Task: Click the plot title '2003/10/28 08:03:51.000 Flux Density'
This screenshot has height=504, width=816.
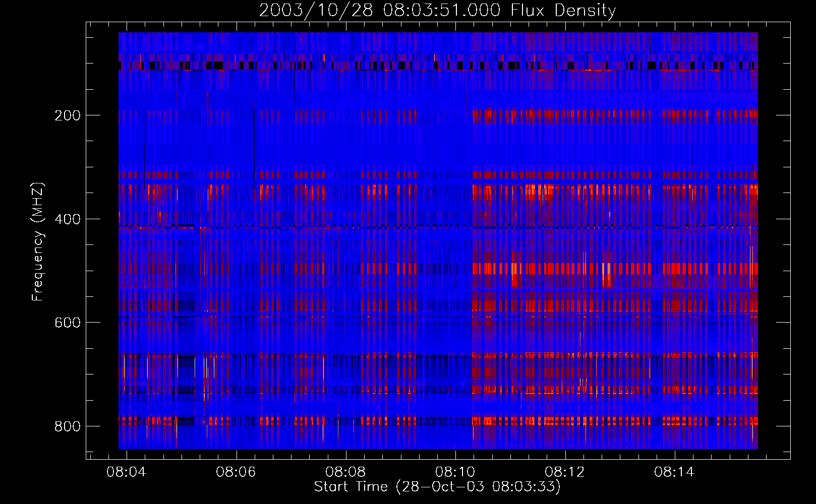Action: [437, 11]
